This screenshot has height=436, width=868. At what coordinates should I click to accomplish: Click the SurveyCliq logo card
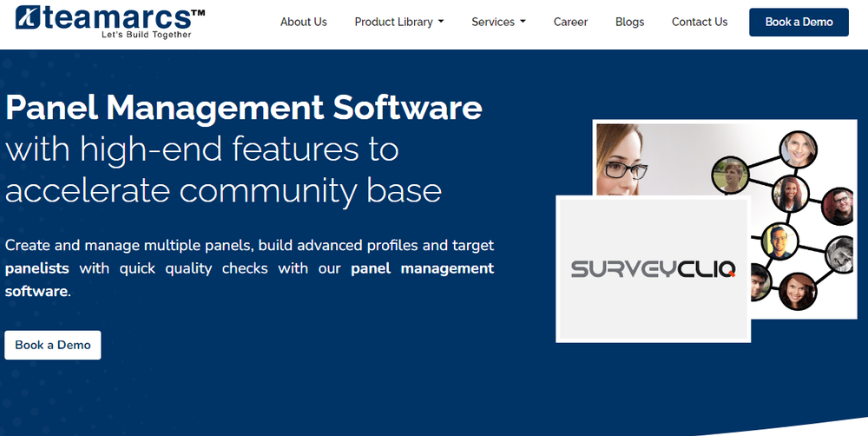(654, 268)
